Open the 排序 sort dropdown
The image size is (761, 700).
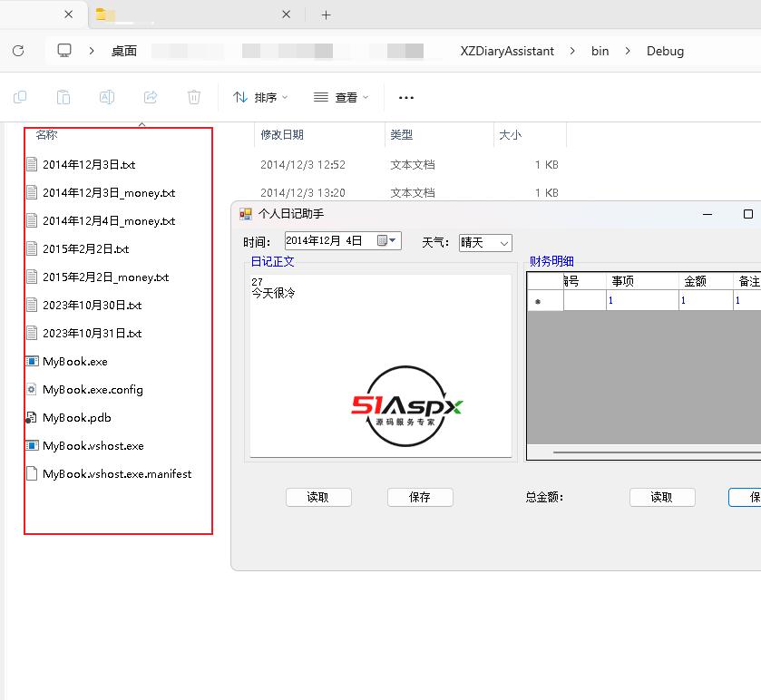coord(260,97)
